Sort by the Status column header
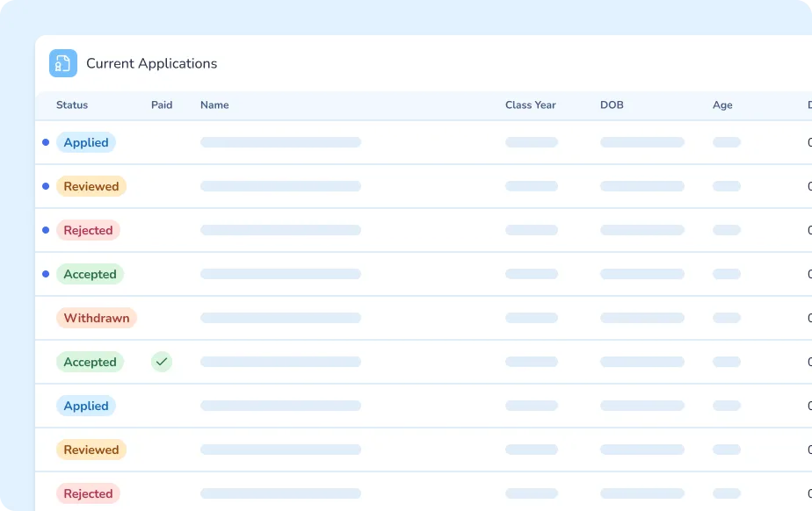 point(72,105)
